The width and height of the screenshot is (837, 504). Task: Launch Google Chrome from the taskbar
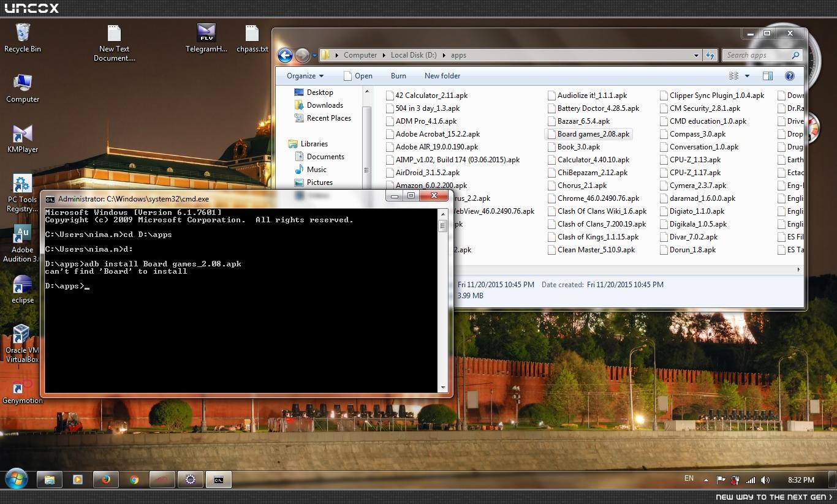134,480
